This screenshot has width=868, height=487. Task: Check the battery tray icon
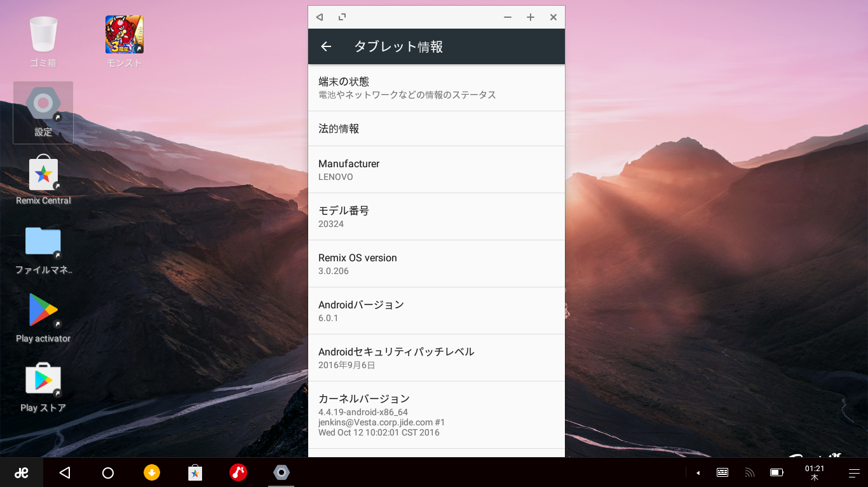(776, 472)
